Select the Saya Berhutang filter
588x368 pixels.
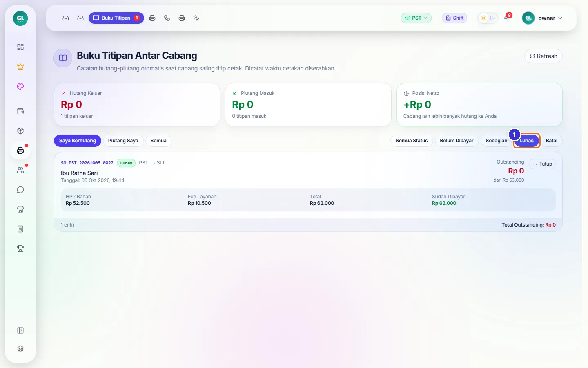(78, 141)
